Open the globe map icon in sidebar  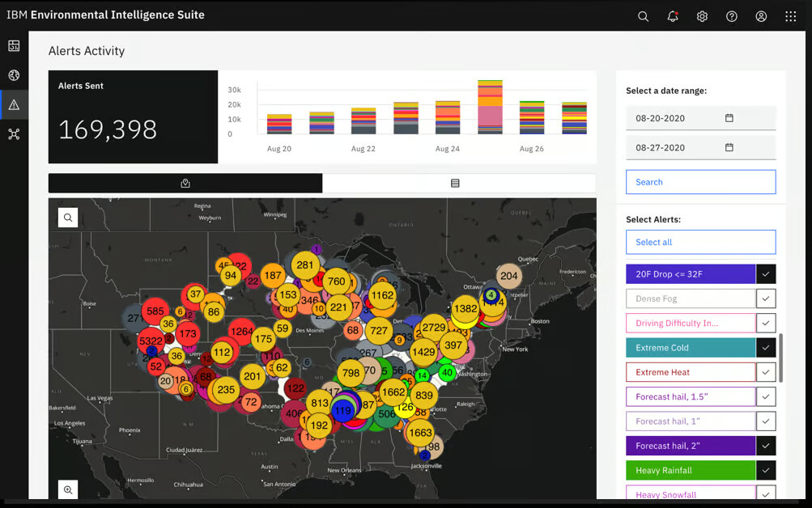click(14, 75)
